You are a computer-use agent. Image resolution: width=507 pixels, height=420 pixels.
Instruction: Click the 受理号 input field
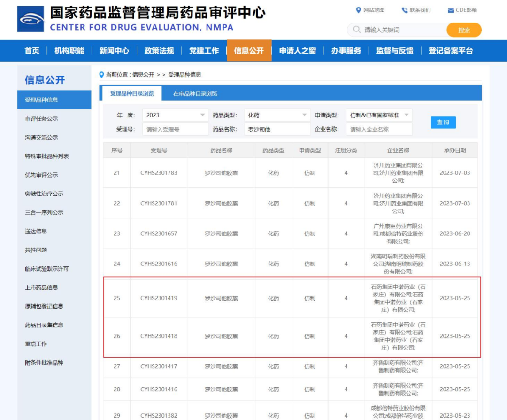(176, 129)
